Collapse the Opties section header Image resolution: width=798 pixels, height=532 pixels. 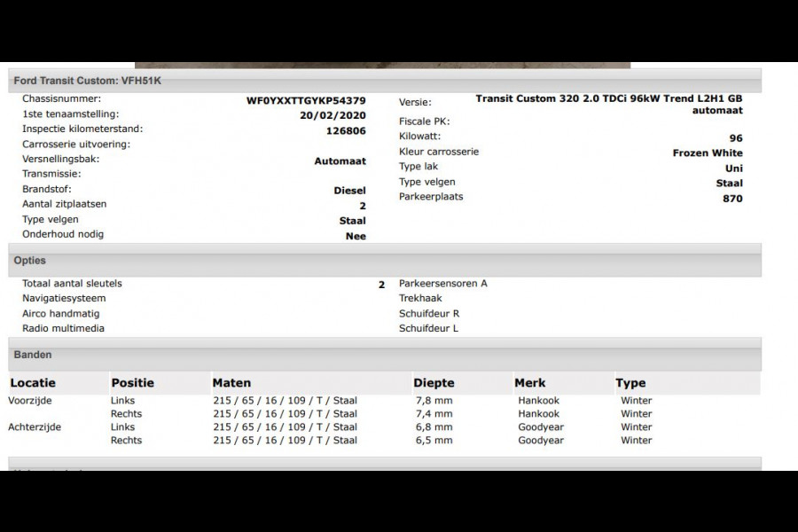30,261
